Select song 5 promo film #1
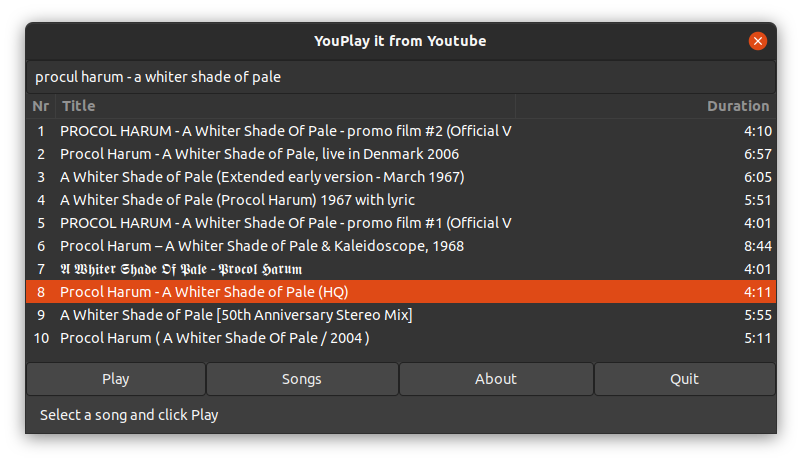 (x=401, y=223)
